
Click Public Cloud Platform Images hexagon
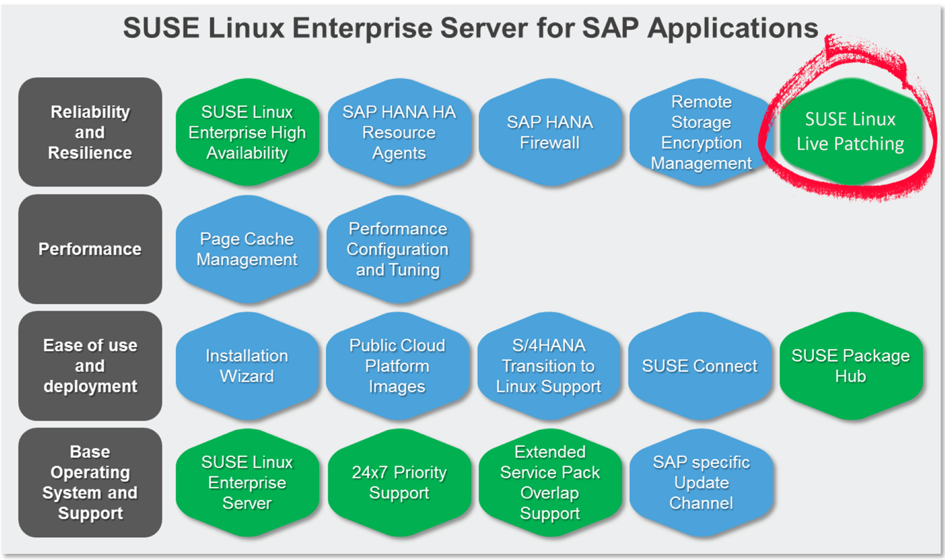397,366
